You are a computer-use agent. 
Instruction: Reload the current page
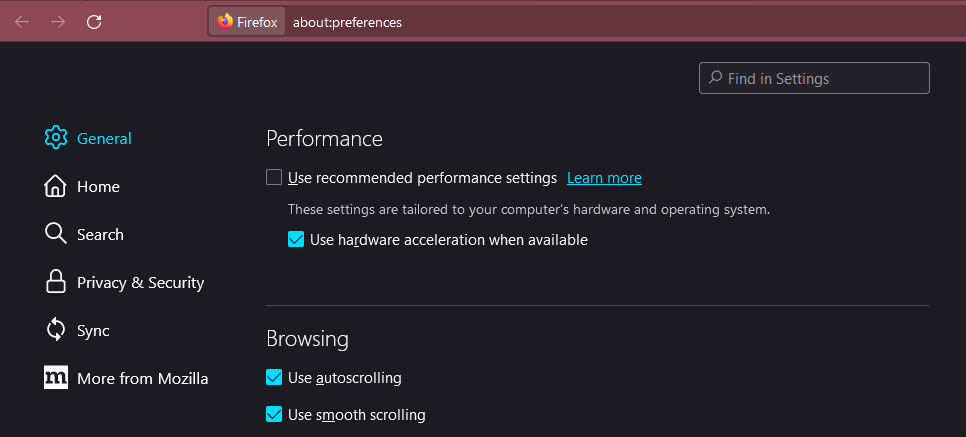click(94, 21)
